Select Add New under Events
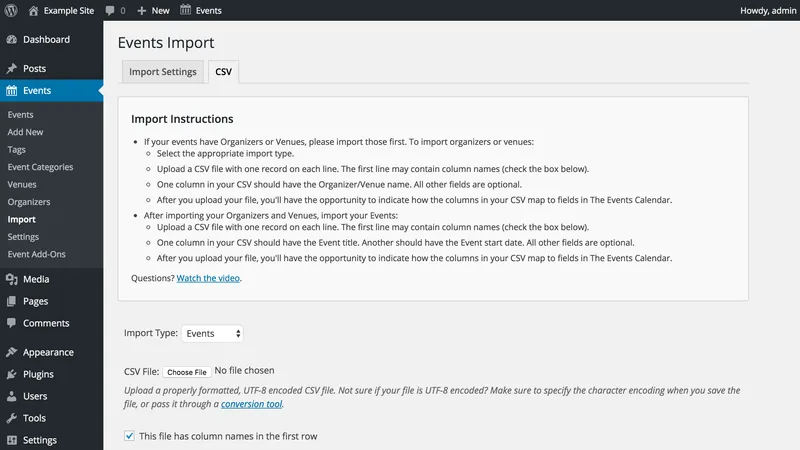This screenshot has width=800, height=450. [26, 132]
